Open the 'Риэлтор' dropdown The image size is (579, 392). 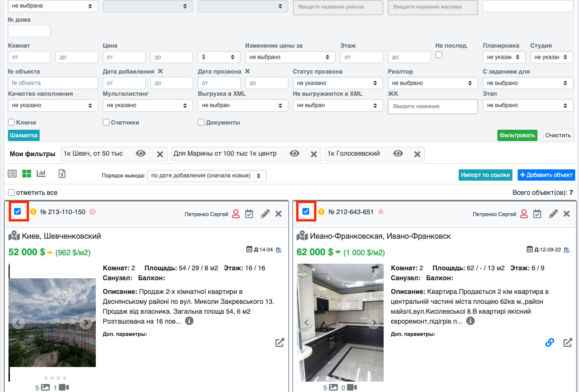pyautogui.click(x=432, y=83)
